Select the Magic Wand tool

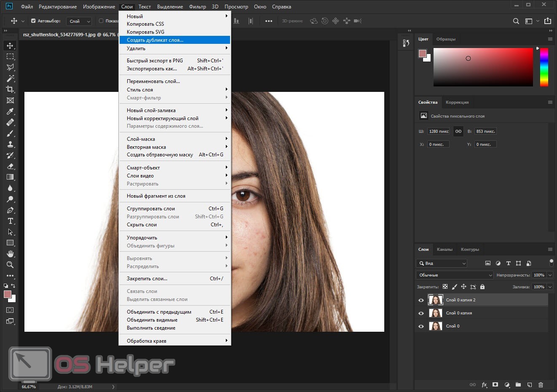coord(10,78)
